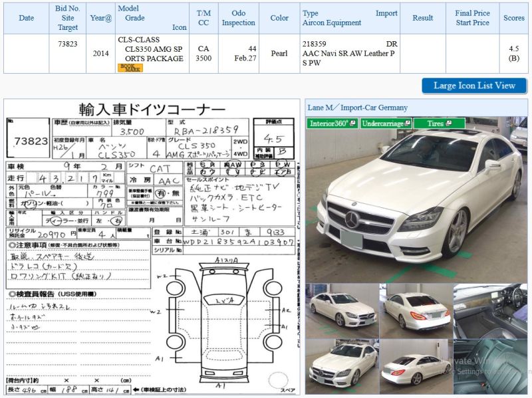Open the Tires photos button
Screen dimensions: 532x398
pyautogui.click(x=439, y=124)
